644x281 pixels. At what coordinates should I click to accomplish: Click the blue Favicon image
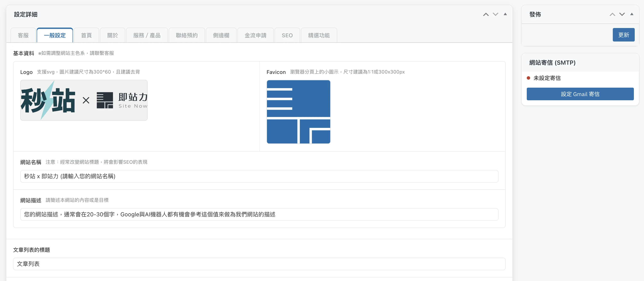(x=299, y=112)
